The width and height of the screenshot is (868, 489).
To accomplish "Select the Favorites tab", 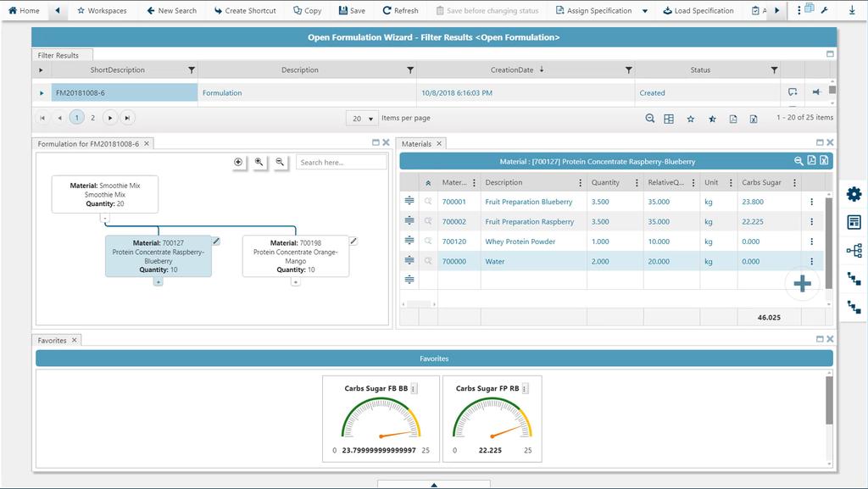I will click(x=52, y=341).
